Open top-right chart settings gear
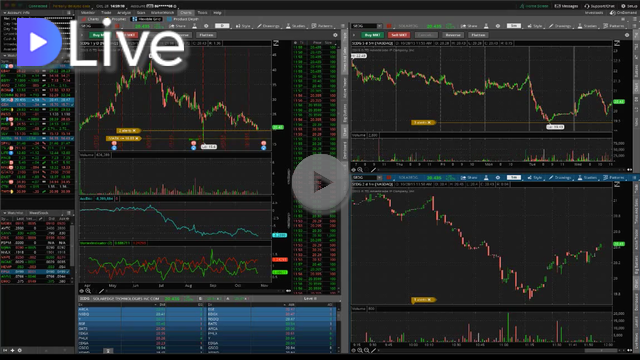Screen dimensions: 640x360 (x=498, y=26)
